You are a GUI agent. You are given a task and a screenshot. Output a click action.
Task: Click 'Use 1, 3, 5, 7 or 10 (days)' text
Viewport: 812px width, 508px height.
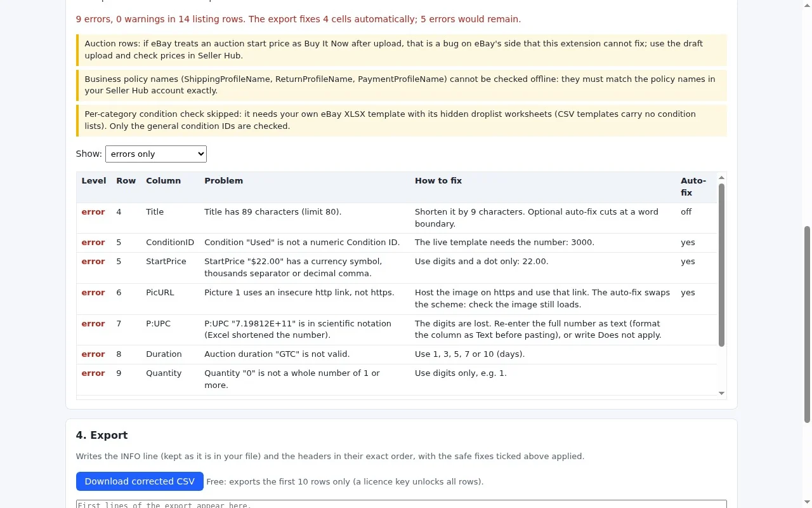point(469,354)
